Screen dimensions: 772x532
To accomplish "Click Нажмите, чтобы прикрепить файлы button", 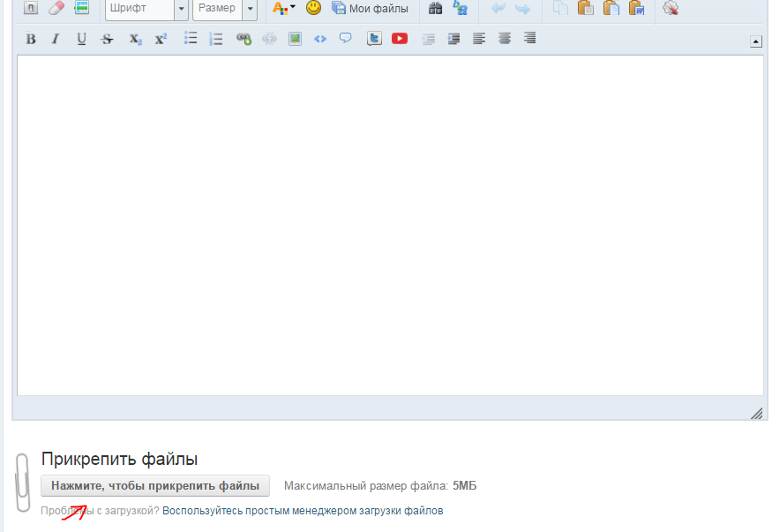I will [x=155, y=486].
